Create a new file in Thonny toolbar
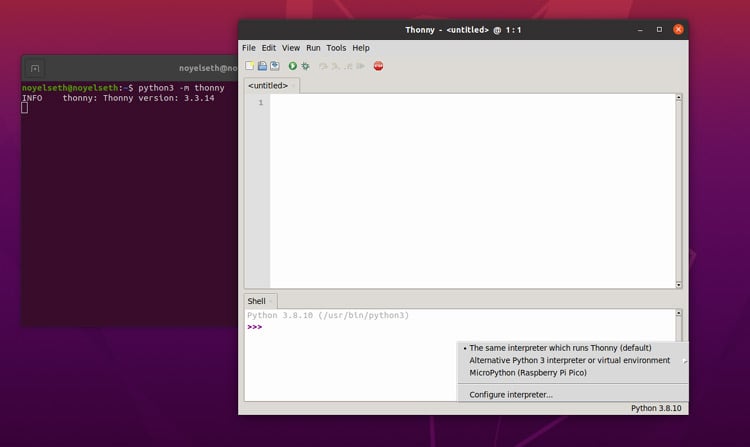The image size is (750, 447). coord(249,66)
